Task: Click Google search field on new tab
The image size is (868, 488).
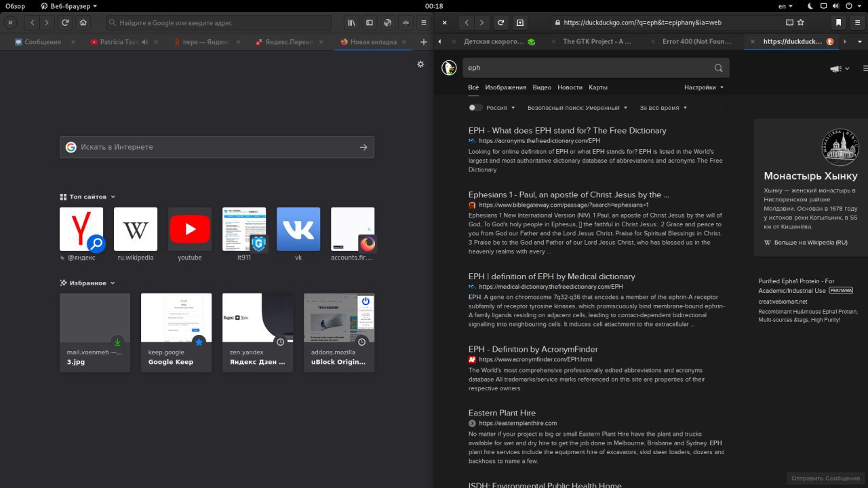Action: click(217, 147)
